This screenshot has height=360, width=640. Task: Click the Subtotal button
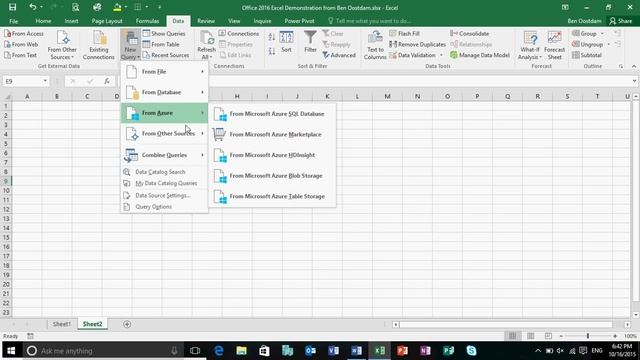[x=587, y=55]
